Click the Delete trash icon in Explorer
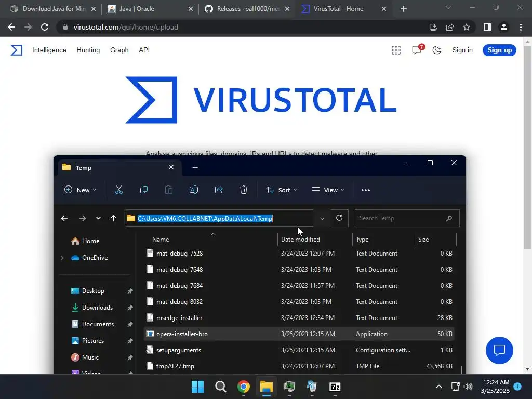Viewport: 532px width, 399px height. pos(244,190)
